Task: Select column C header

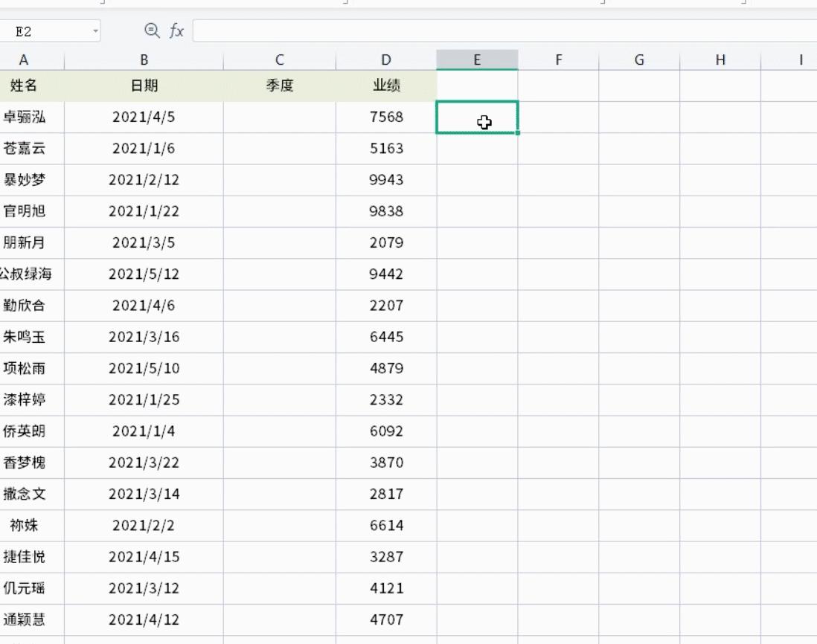Action: pyautogui.click(x=280, y=60)
